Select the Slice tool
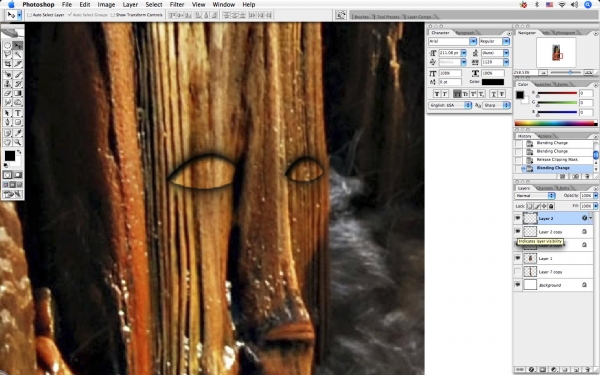Screen dimensions: 600x375 (x=18, y=64)
